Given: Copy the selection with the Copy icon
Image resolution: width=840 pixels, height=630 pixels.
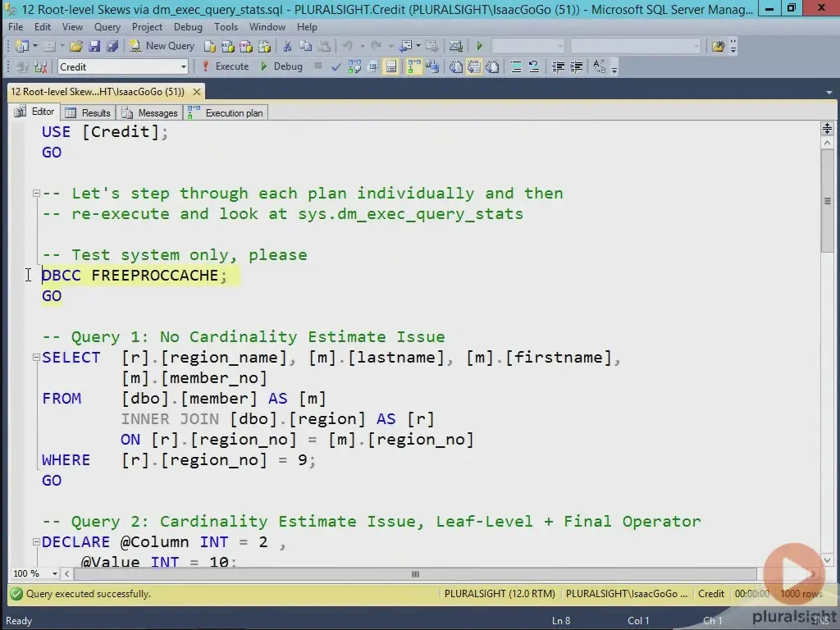Looking at the screenshot, I should [305, 46].
